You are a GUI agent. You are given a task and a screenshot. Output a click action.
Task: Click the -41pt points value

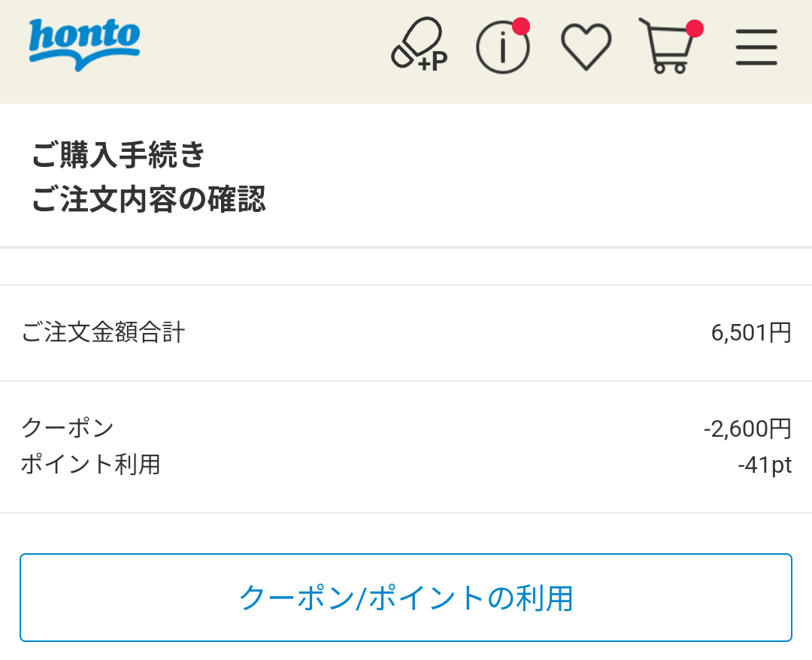tap(765, 465)
